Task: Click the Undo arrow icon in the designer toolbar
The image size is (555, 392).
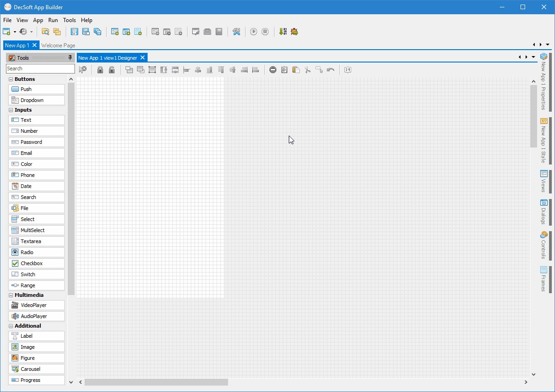Action: [331, 69]
